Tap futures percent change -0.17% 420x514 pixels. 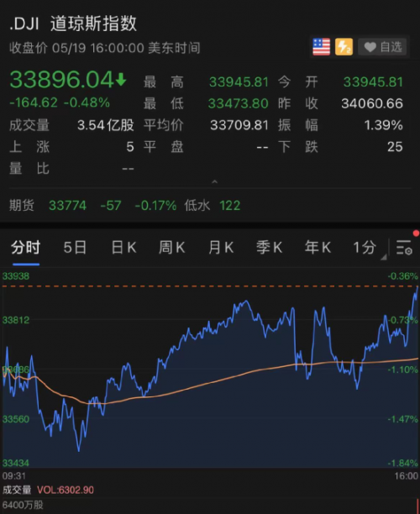tap(155, 206)
